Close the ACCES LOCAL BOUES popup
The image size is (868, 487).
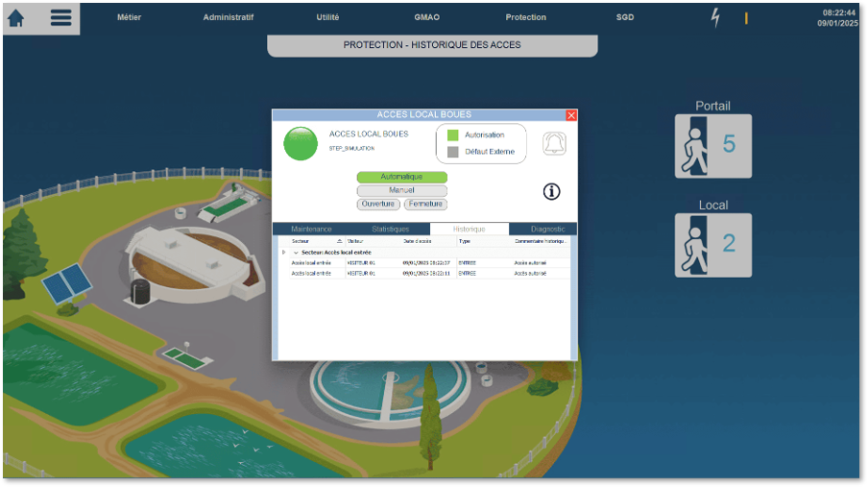click(571, 115)
